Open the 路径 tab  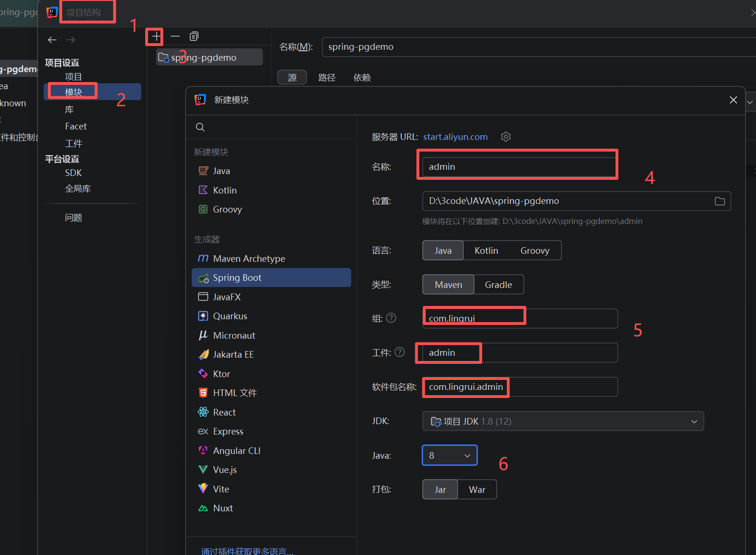327,77
